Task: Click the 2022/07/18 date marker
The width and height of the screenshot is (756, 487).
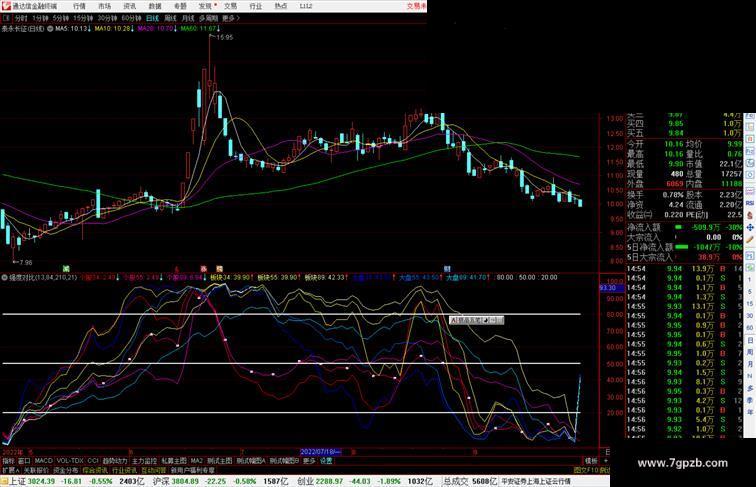Action: tap(320, 452)
